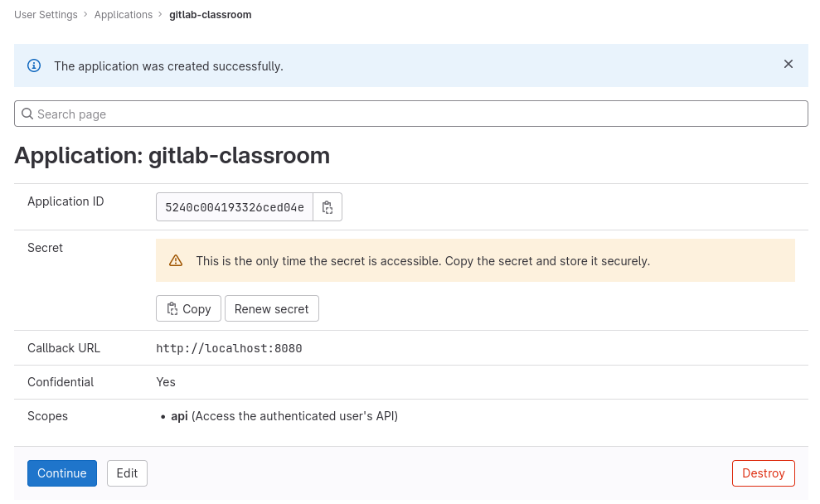The height and width of the screenshot is (504, 820).
Task: Click the magnifier icon in the search bar
Action: (27, 113)
